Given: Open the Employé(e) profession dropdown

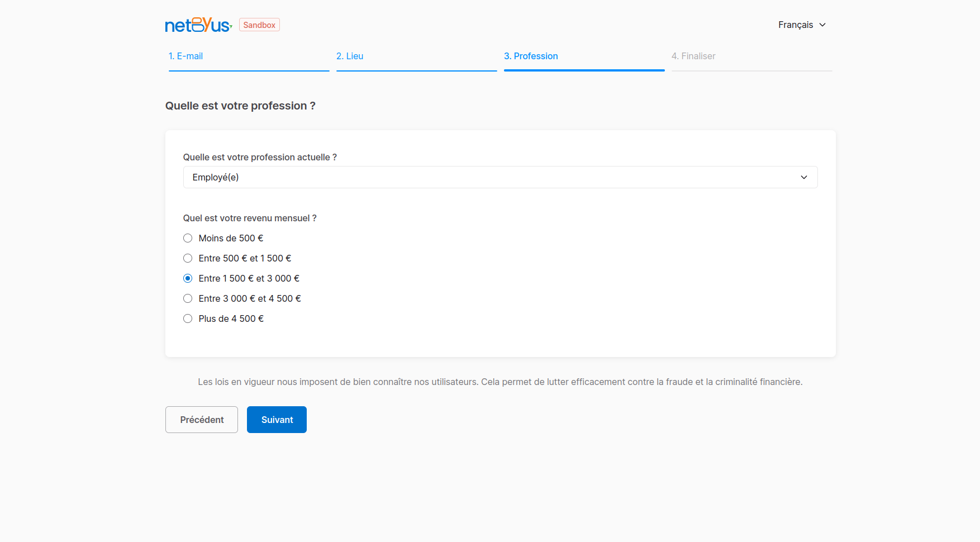Looking at the screenshot, I should coord(500,177).
